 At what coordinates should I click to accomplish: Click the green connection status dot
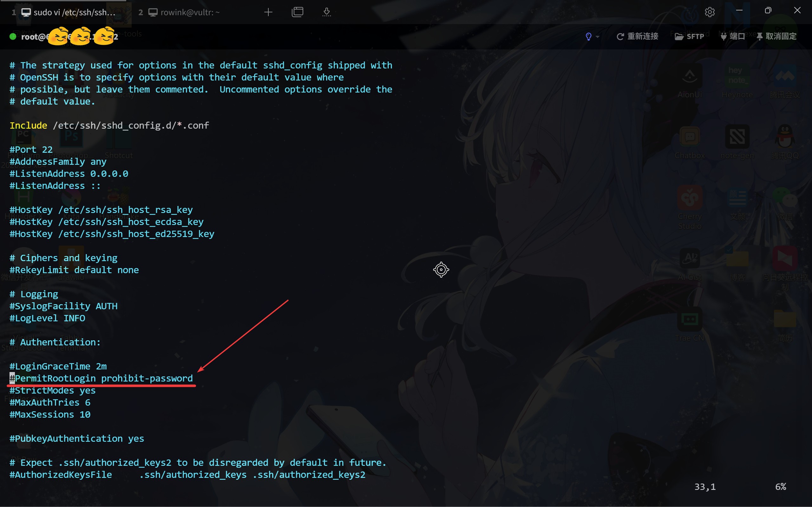[x=13, y=36]
